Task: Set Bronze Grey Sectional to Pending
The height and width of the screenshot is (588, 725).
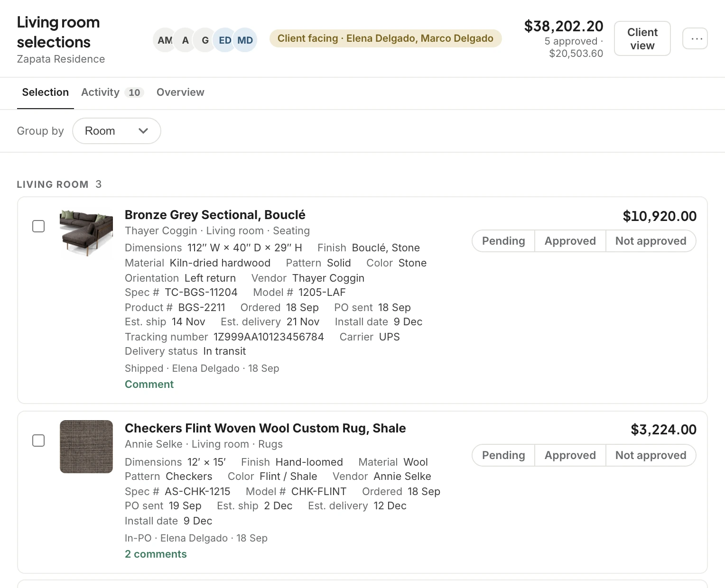Action: [503, 241]
